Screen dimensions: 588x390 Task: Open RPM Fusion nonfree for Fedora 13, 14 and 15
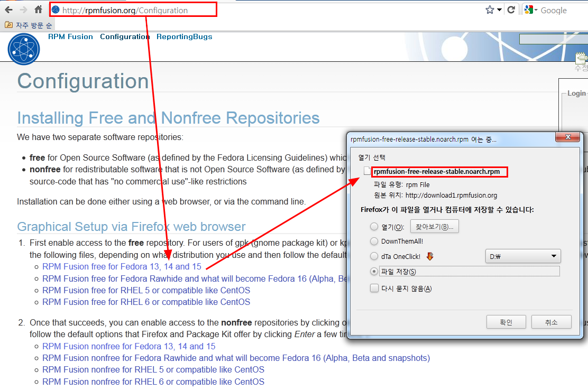point(129,346)
